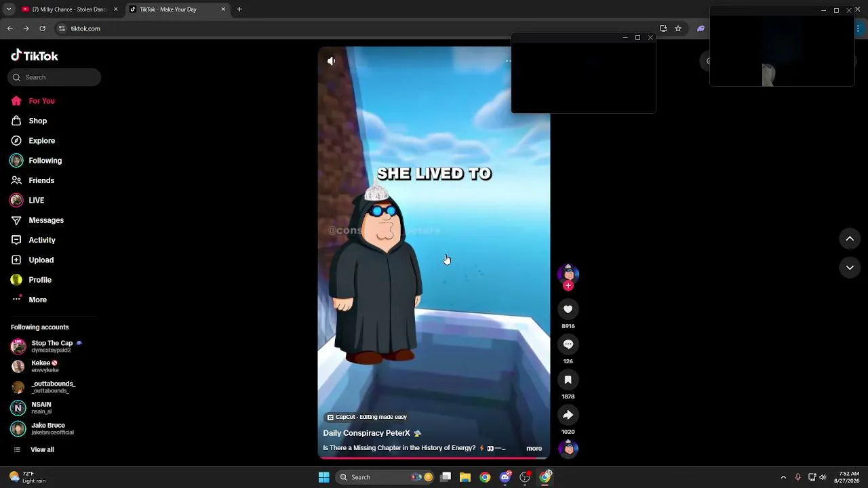Go back in browser history
This screenshot has height=488, width=868.
coord(9,28)
